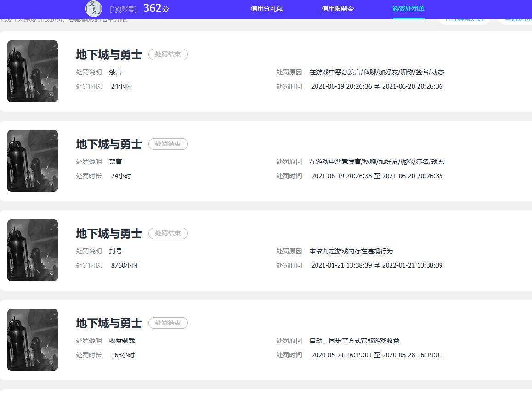Click 地下城与勇士 title of 20:26:35 penalty

109,144
